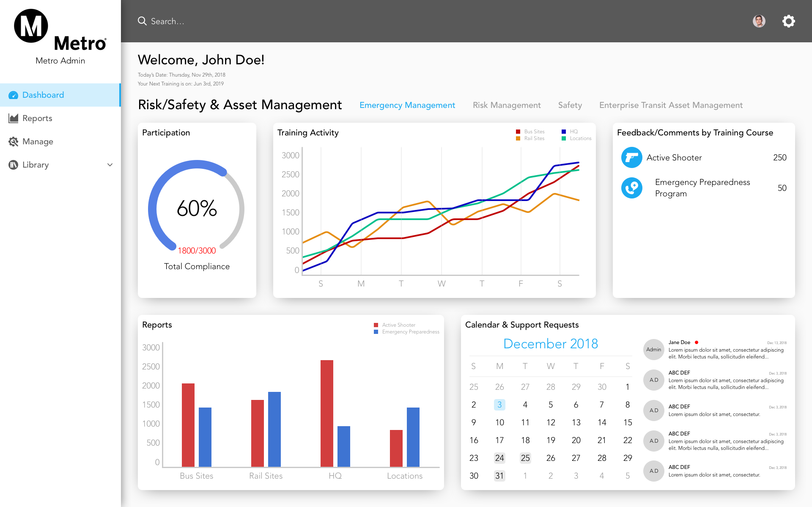
Task: Click the Reports chart icon
Action: pyautogui.click(x=14, y=118)
